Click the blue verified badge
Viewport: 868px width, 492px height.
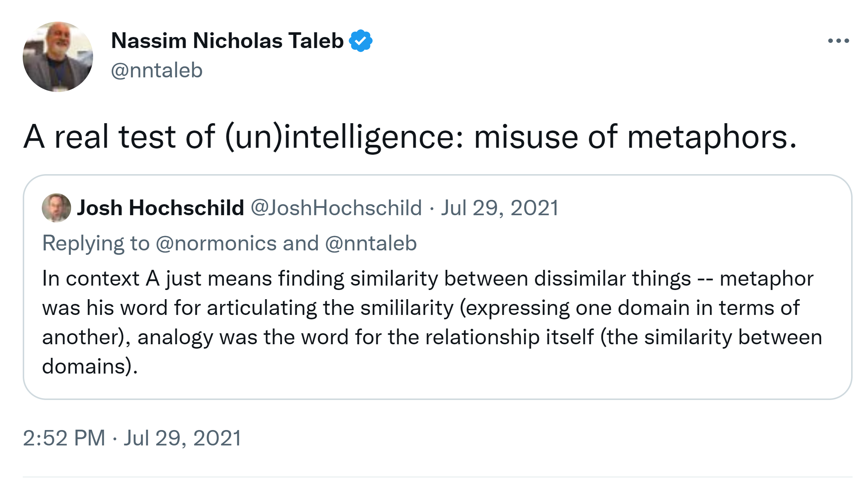click(361, 41)
